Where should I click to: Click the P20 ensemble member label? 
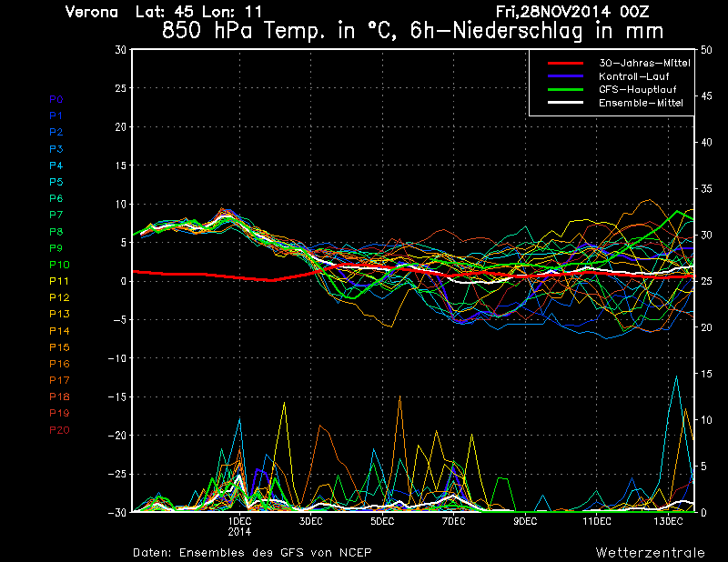(x=59, y=430)
